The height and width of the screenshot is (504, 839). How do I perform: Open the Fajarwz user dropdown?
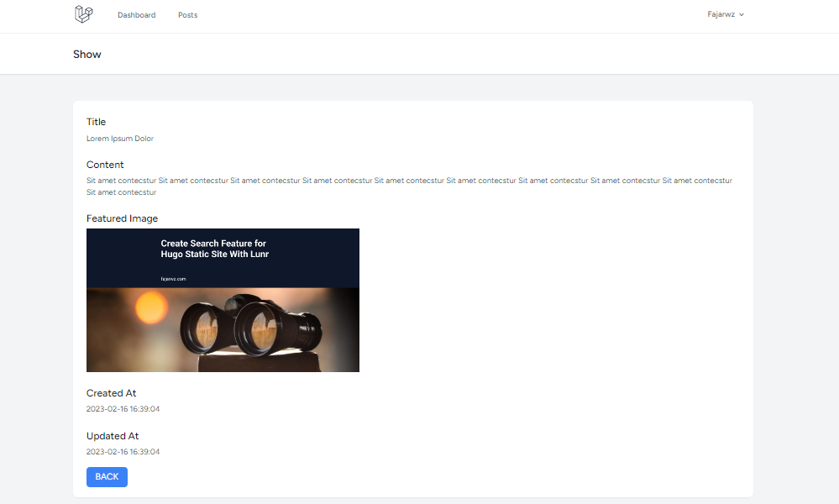[725, 14]
